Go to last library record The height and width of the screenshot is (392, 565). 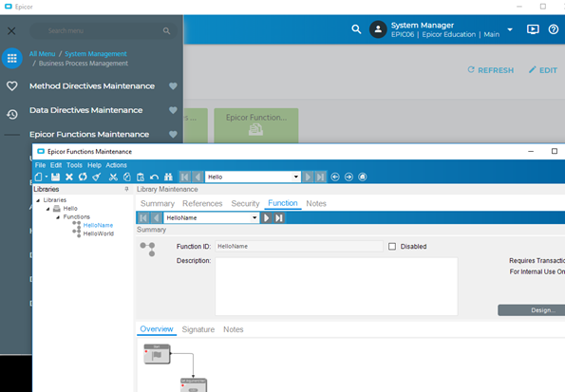click(x=320, y=177)
